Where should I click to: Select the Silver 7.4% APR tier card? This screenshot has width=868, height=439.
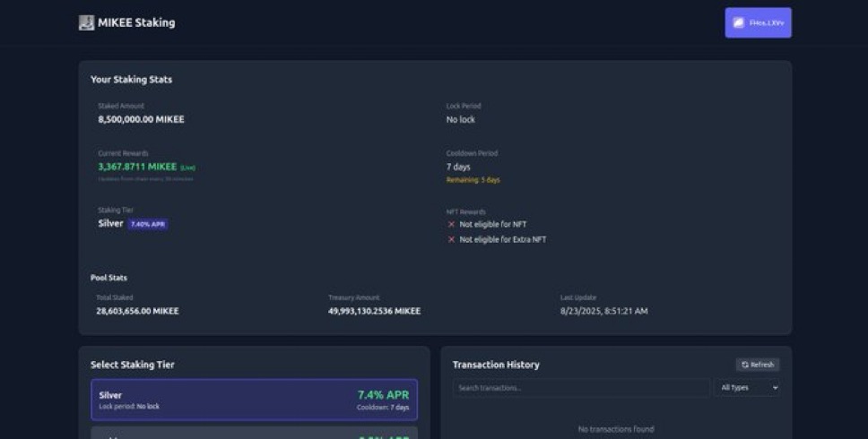(254, 400)
